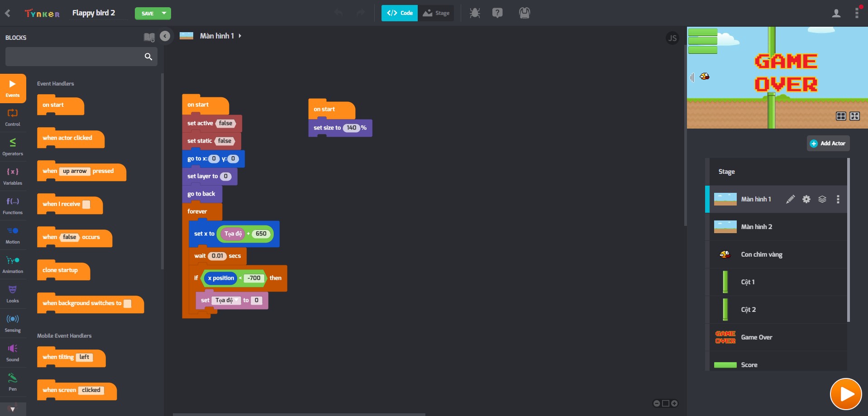Open the Tynker logo home link
The image size is (868, 416).
(42, 13)
